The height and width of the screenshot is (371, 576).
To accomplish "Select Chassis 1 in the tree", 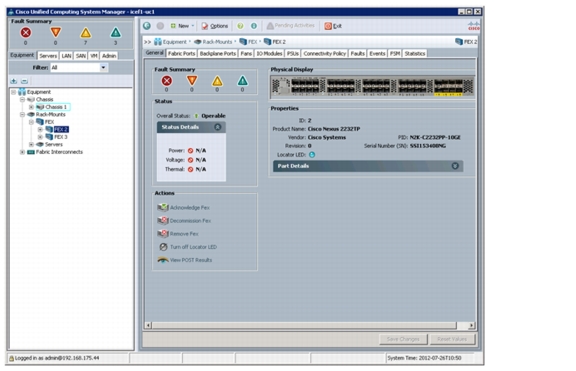I will (x=56, y=107).
